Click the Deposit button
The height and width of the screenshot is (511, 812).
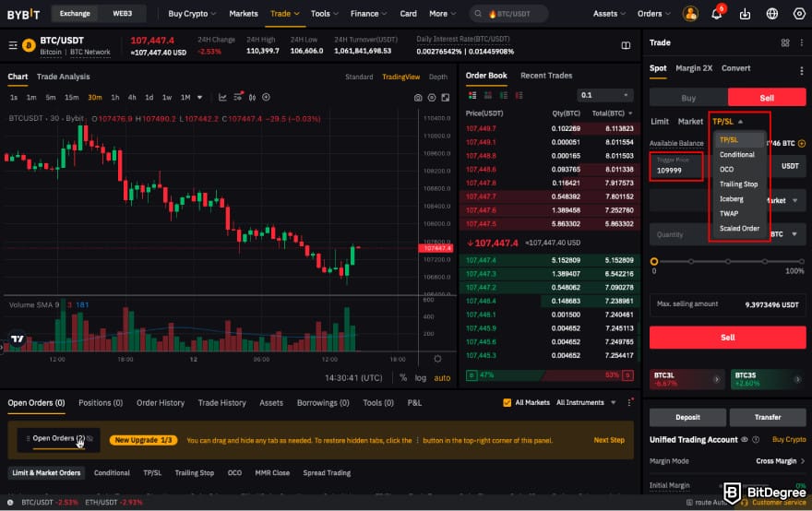pyautogui.click(x=687, y=417)
